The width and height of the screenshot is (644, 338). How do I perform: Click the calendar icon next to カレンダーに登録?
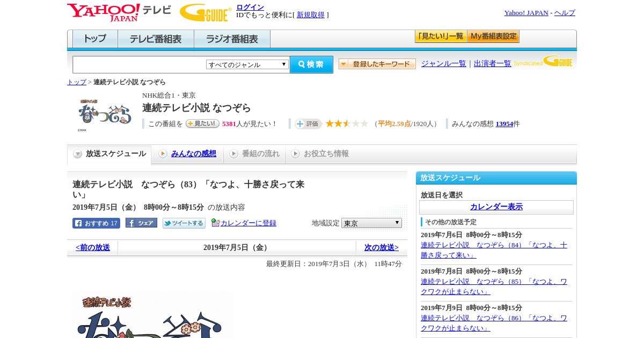point(215,222)
